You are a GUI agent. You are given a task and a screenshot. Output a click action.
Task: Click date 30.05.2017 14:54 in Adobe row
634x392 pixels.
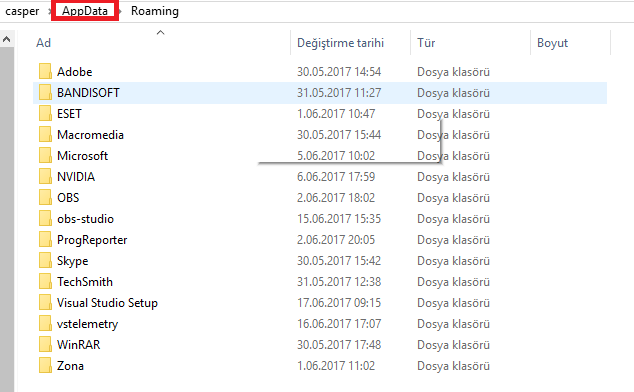point(339,72)
